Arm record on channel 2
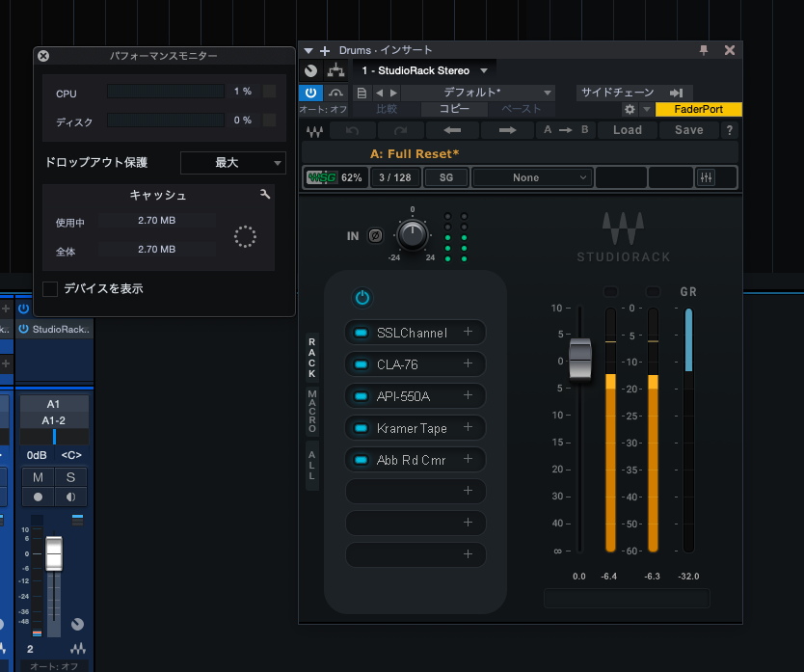 click(38, 497)
